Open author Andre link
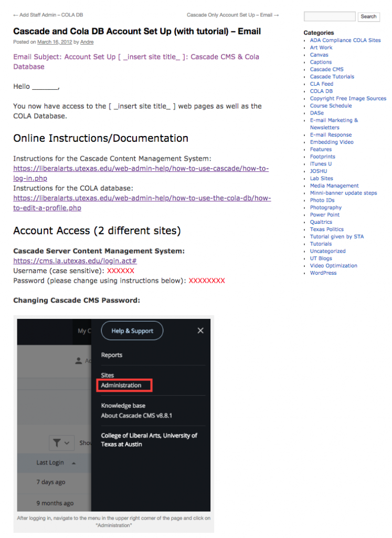The width and height of the screenshot is (392, 538). 87,42
